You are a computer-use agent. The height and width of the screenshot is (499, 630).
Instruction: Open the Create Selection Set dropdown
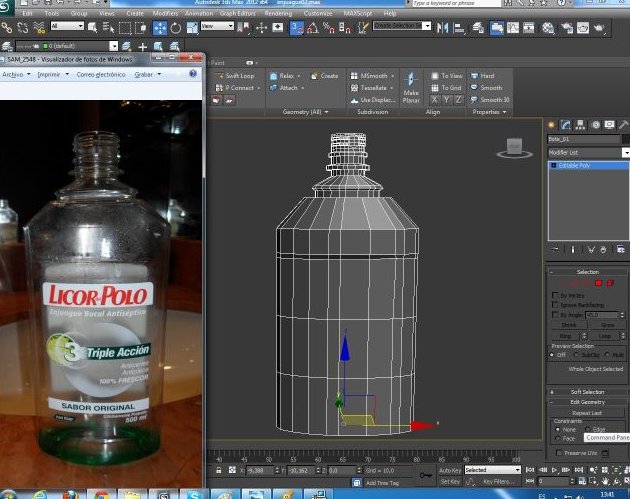tap(402, 26)
